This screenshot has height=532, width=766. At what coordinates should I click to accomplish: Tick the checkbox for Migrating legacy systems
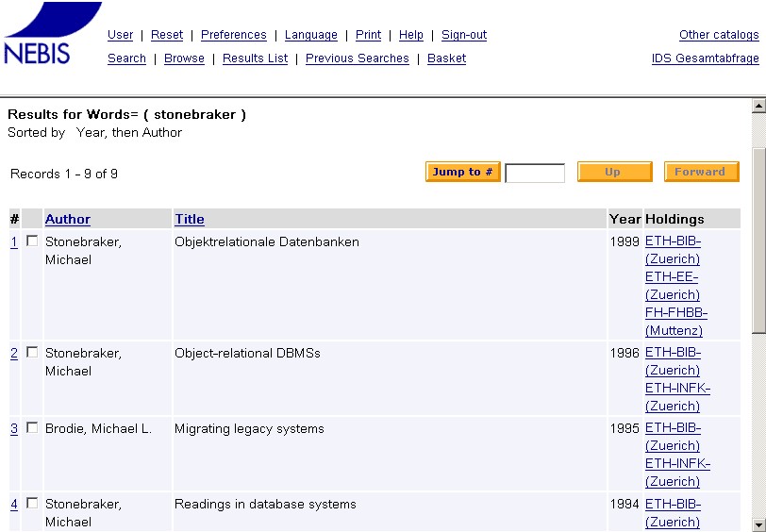pyautogui.click(x=32, y=428)
